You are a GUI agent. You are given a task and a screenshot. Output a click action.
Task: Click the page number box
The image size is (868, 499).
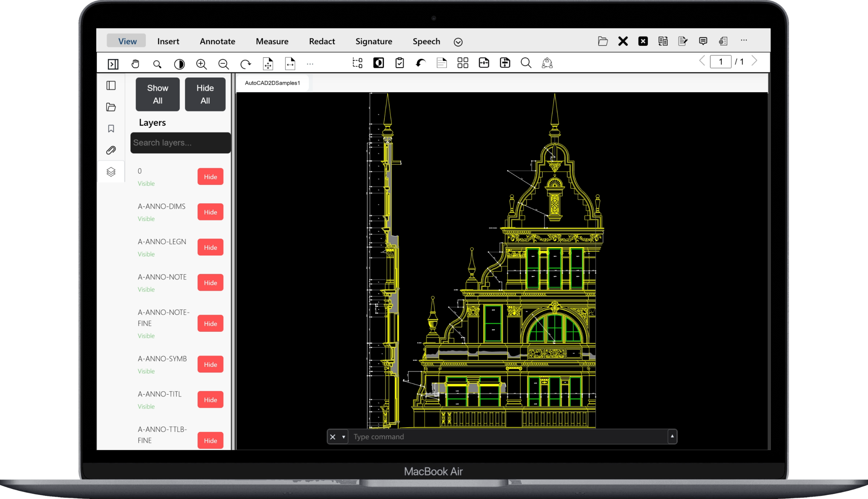[721, 62]
